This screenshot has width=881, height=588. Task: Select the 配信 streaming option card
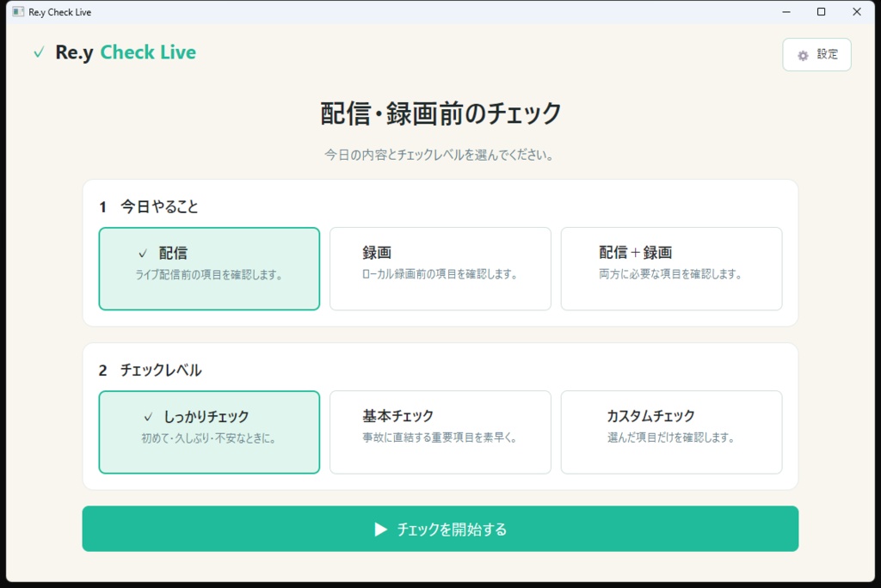209,268
